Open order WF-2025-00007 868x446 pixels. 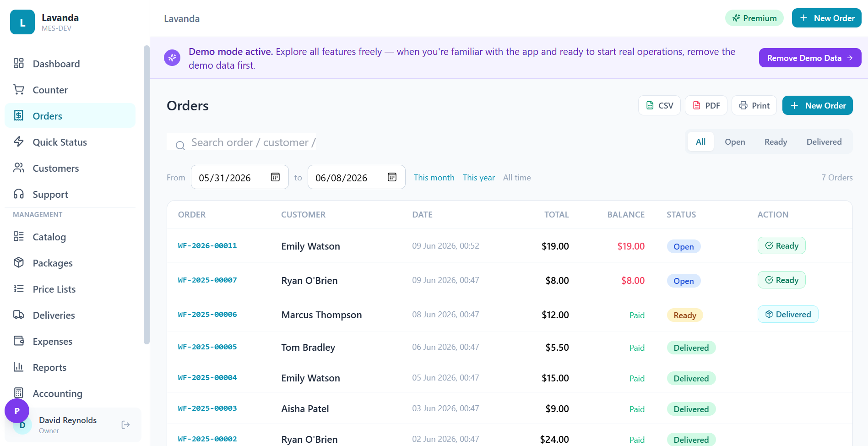207,280
